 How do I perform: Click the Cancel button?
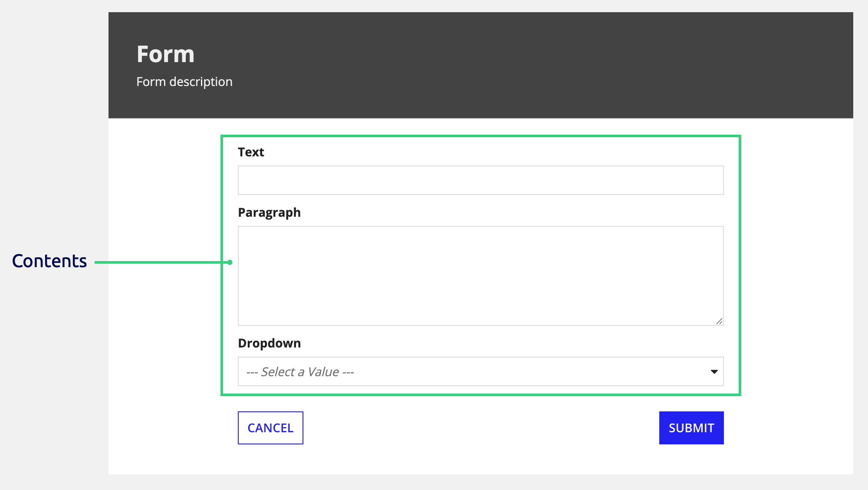click(270, 428)
